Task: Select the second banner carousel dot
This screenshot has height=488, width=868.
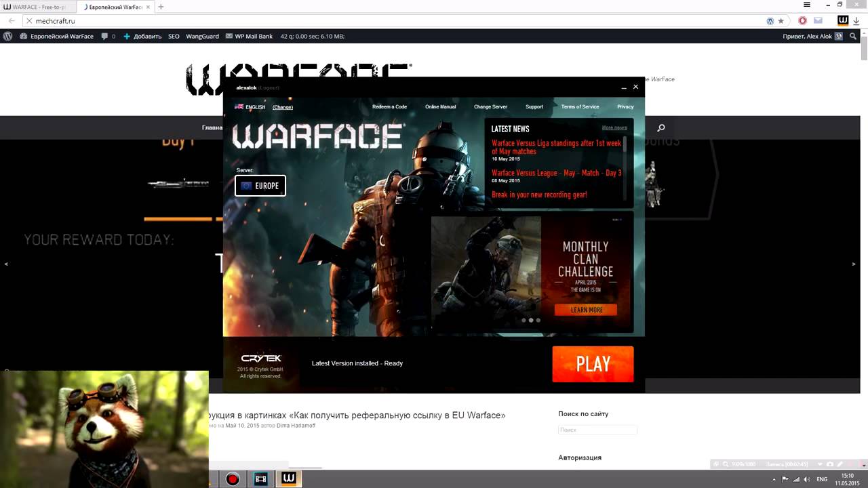Action: 531,320
